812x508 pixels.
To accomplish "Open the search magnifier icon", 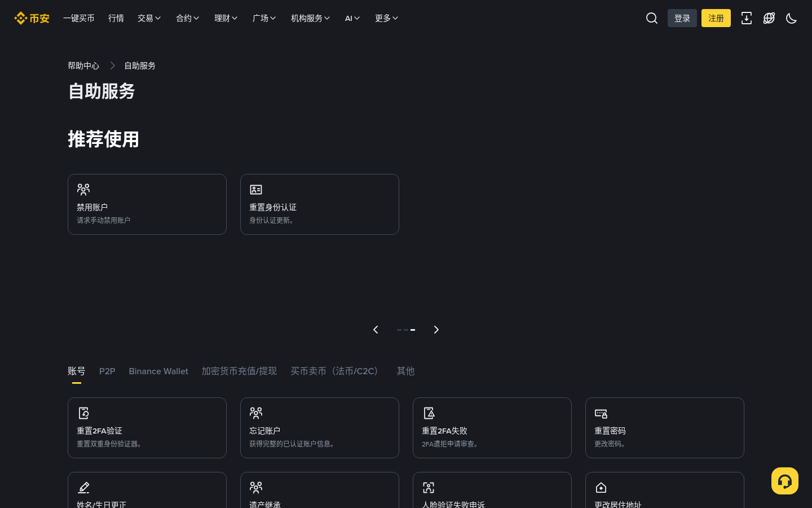I will coord(652,18).
